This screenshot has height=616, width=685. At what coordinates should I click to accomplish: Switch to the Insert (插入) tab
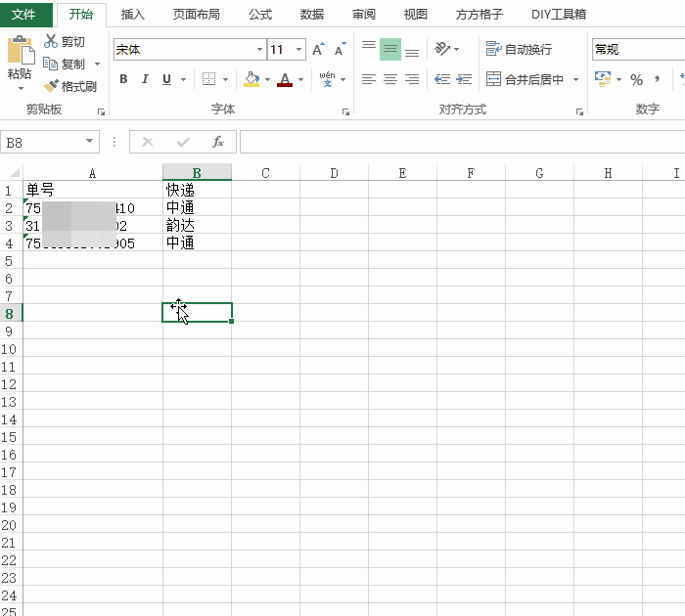[132, 15]
